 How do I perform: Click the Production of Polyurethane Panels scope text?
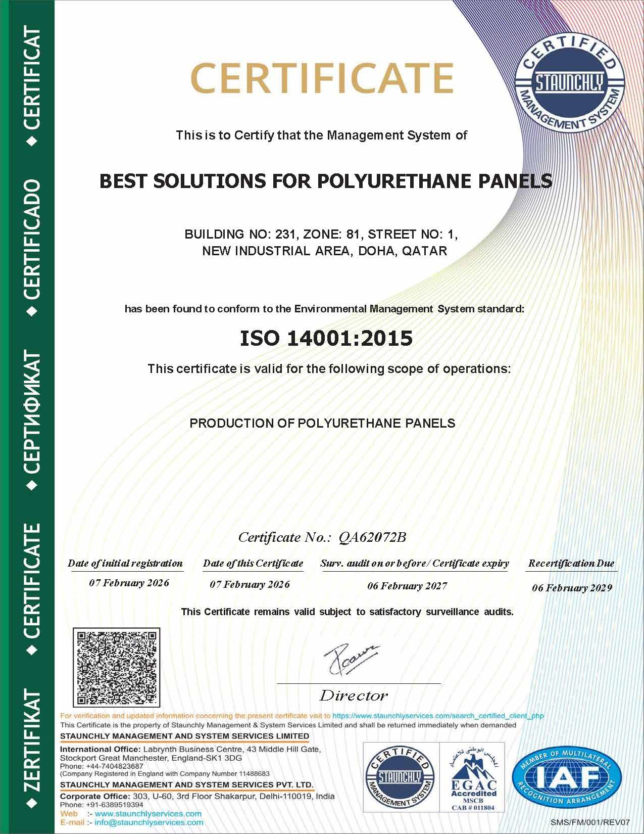322,423
